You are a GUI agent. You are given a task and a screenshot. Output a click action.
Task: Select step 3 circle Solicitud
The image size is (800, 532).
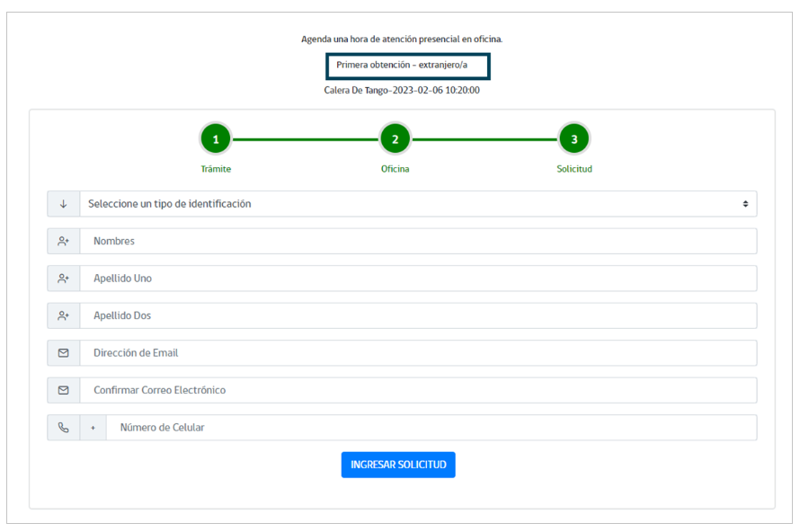pos(574,138)
